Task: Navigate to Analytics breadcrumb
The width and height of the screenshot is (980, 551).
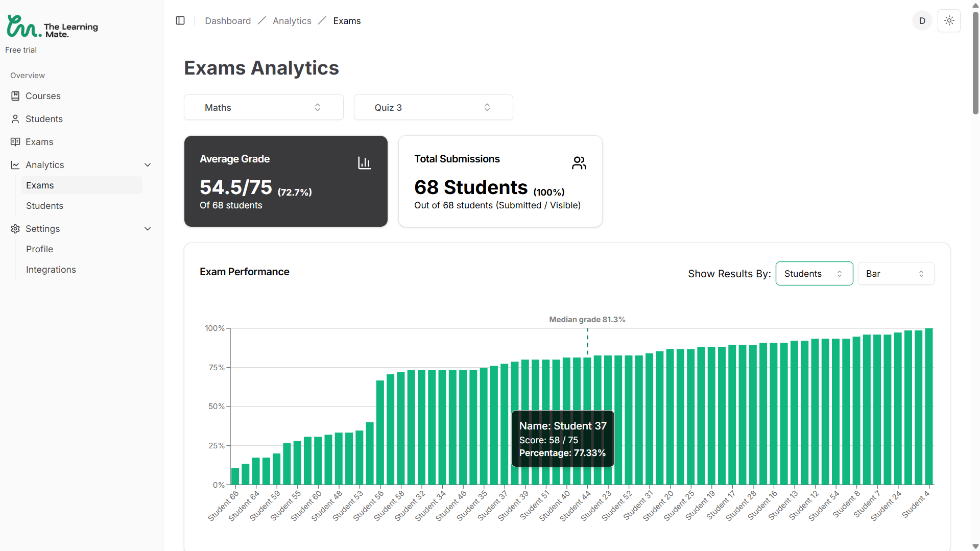Action: click(x=292, y=21)
